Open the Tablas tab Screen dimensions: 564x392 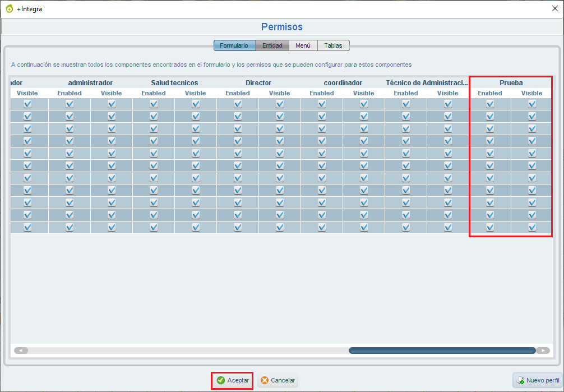pyautogui.click(x=333, y=46)
